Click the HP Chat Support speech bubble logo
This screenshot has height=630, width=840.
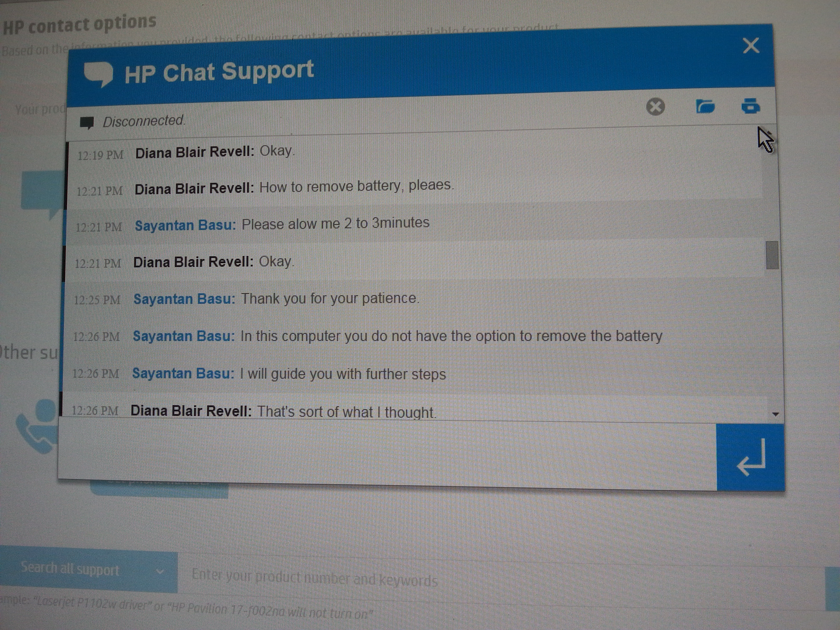coord(98,74)
